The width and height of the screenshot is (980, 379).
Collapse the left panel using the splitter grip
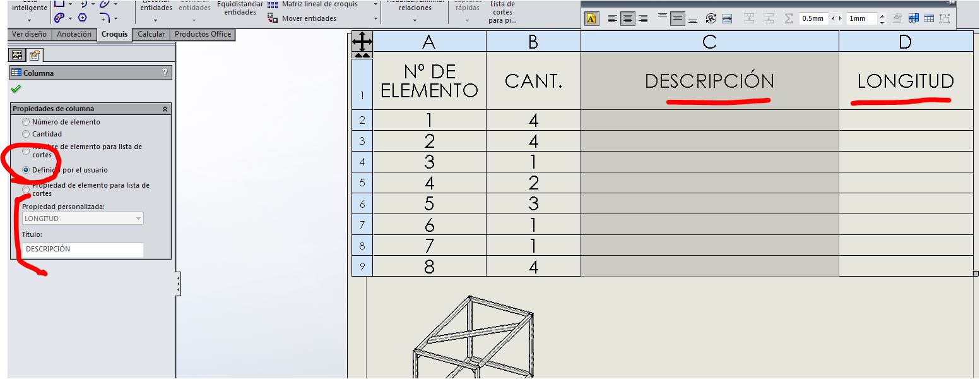(x=179, y=284)
